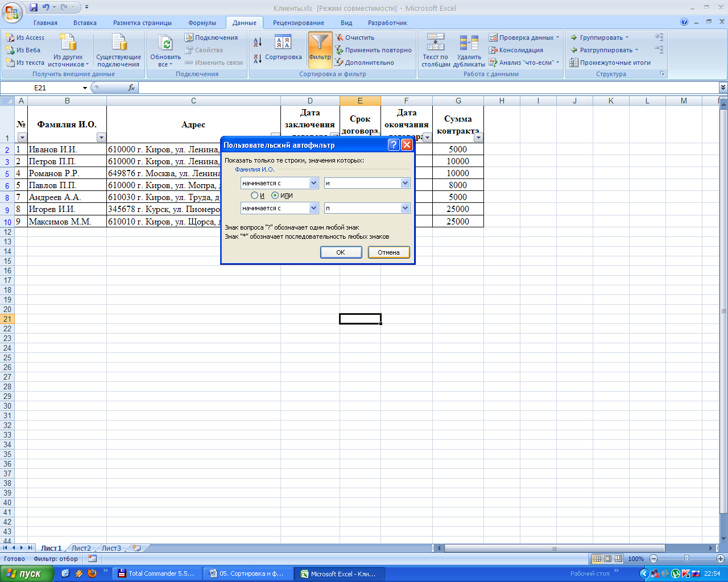Sort ascending A to Z icon
728x582 pixels.
coord(258,42)
